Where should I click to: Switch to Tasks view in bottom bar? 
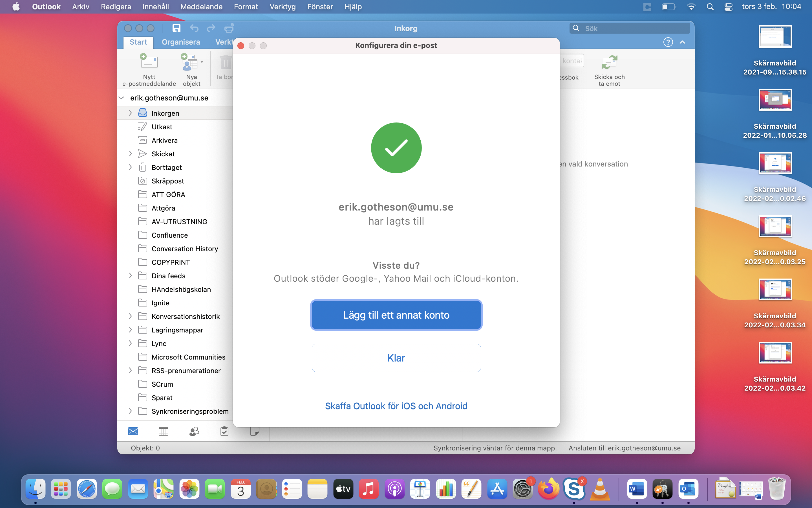[x=224, y=431]
